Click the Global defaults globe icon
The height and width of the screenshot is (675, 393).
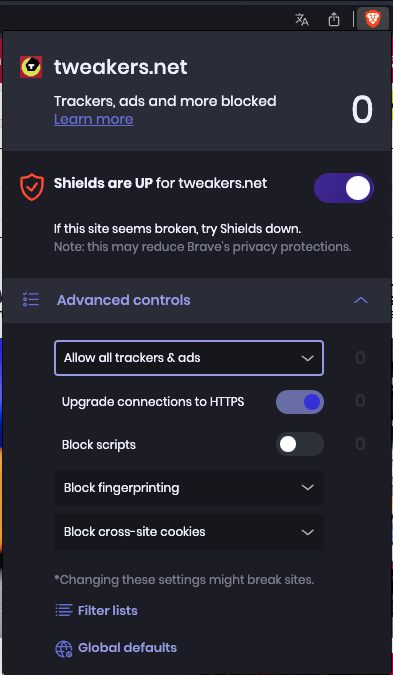pos(64,648)
